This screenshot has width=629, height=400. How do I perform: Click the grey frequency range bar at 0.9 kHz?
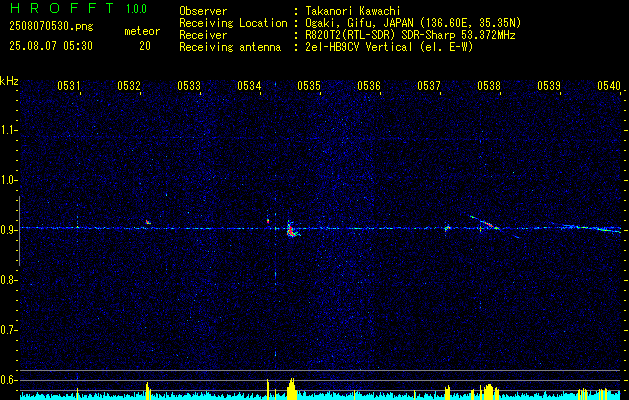click(19, 231)
